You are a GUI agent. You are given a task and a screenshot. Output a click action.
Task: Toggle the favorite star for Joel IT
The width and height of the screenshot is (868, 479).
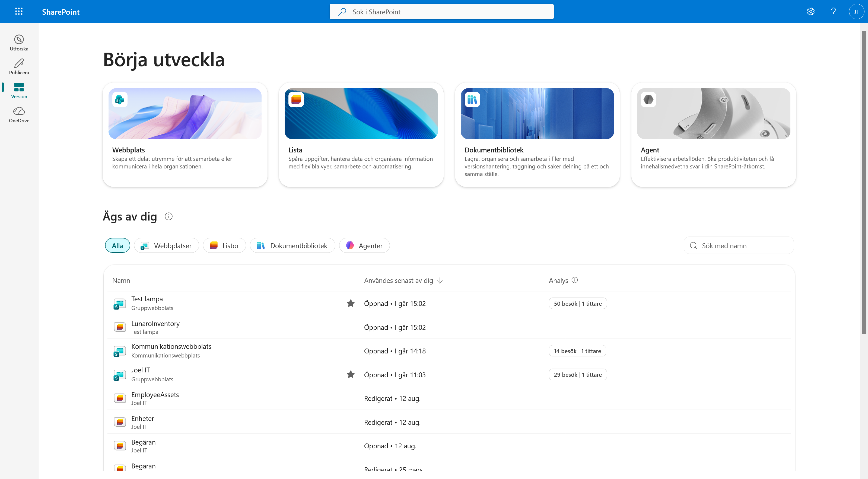[351, 374]
